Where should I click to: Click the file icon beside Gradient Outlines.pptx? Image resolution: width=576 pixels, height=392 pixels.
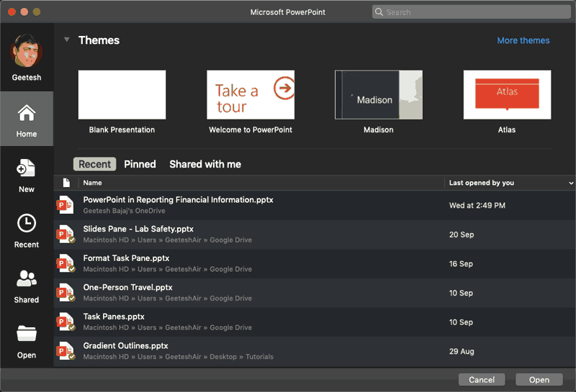click(66, 351)
